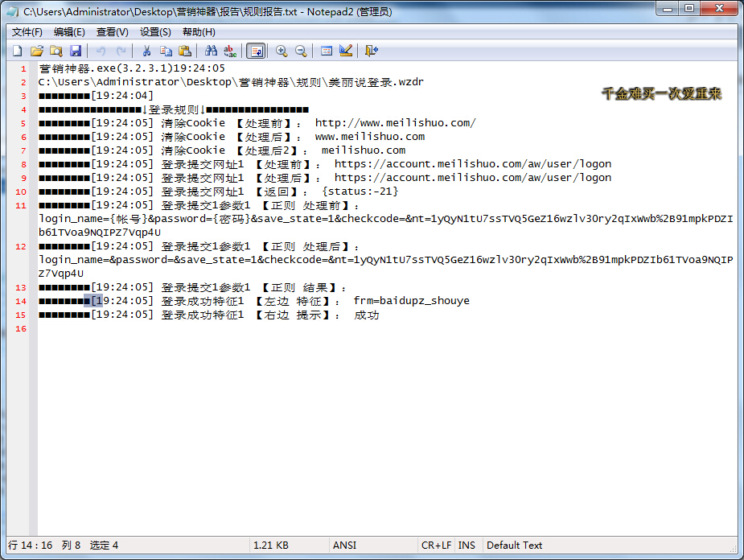Open the Replace tool icon
Image resolution: width=744 pixels, height=560 pixels.
coord(230,51)
